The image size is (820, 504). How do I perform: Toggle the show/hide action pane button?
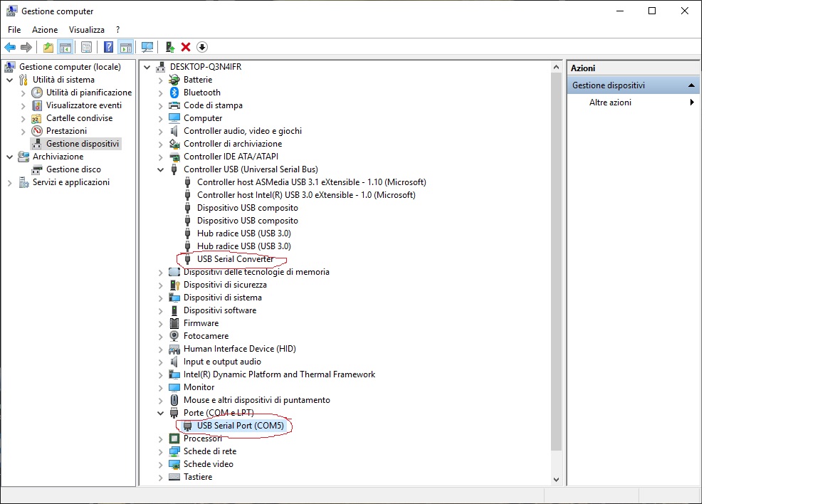coord(125,47)
